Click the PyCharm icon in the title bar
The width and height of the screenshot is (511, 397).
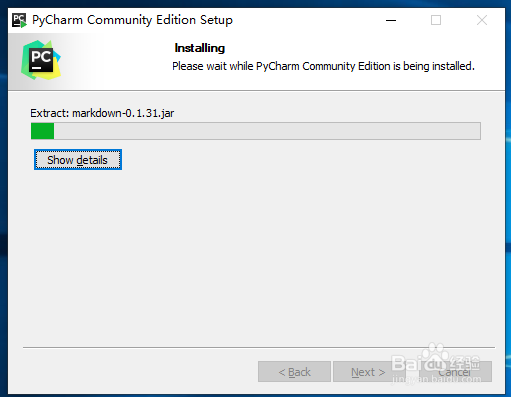click(19, 20)
